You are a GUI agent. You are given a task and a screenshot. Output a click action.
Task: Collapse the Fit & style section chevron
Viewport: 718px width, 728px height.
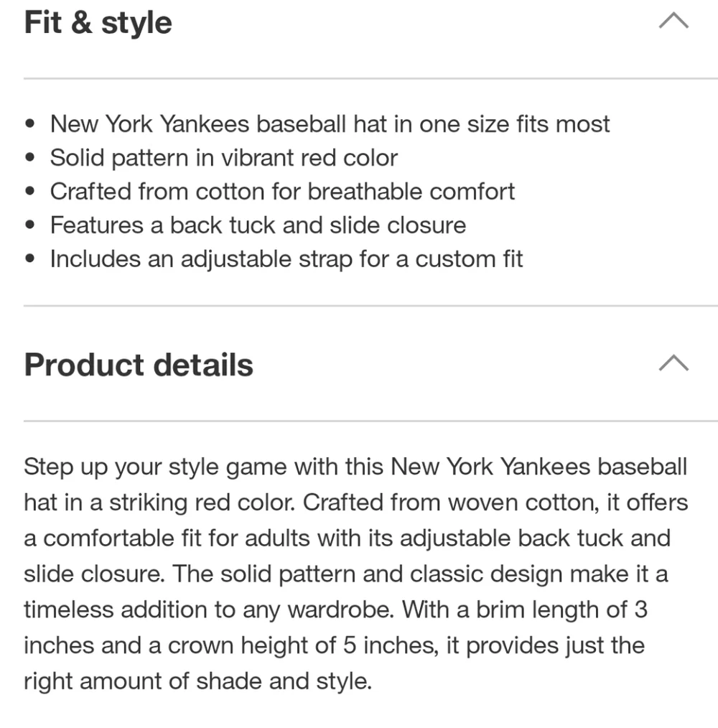coord(673,22)
